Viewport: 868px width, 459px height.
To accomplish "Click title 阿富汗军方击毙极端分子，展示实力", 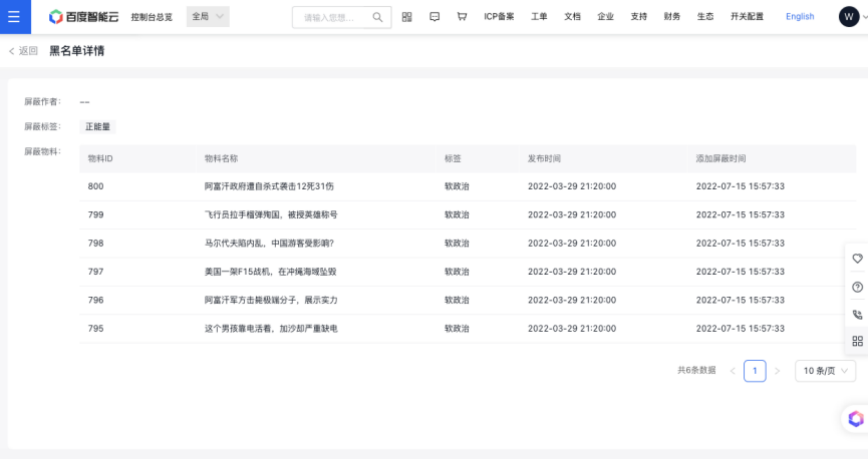I will tap(271, 300).
